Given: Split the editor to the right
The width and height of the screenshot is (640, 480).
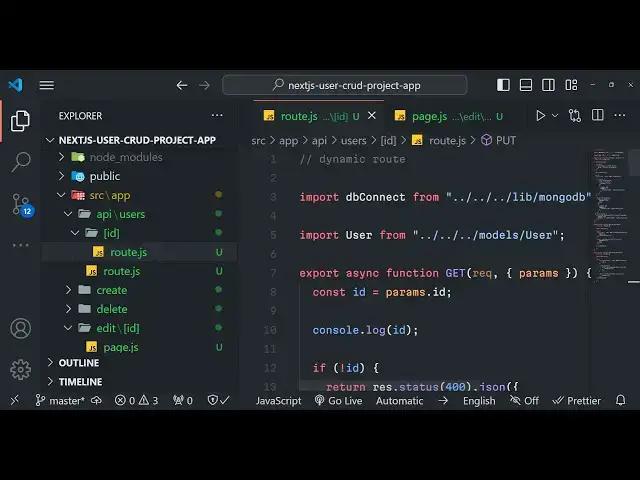Looking at the screenshot, I should click(x=598, y=115).
